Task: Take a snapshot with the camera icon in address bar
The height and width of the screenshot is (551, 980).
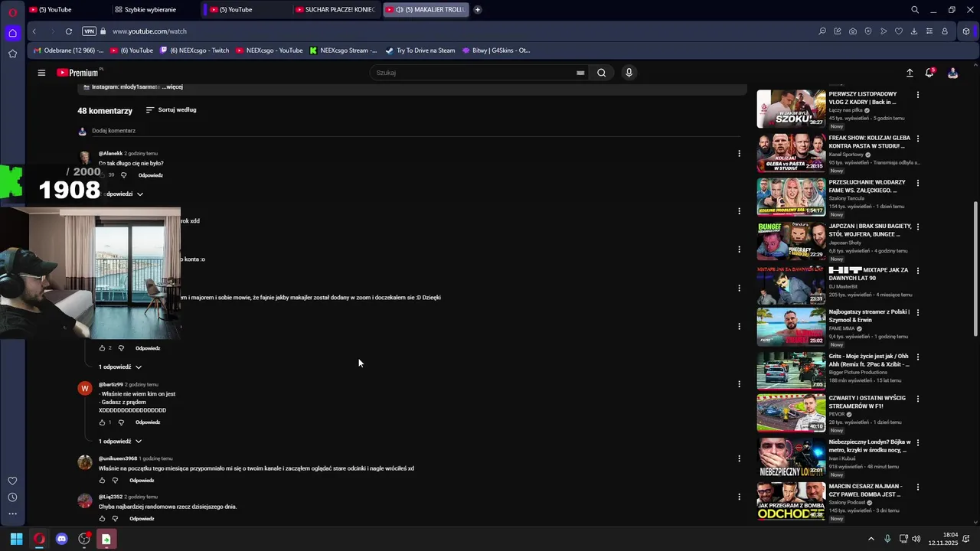Action: pyautogui.click(x=853, y=31)
